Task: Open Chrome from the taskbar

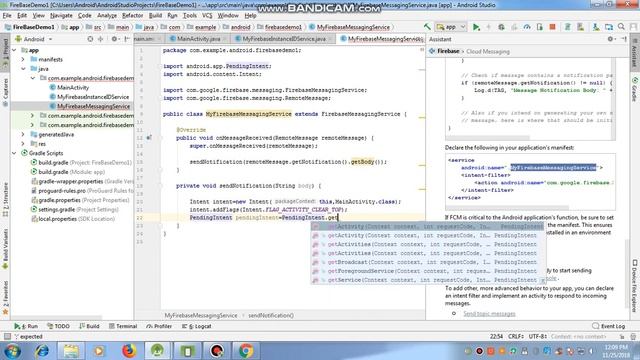Action: [x=245, y=351]
